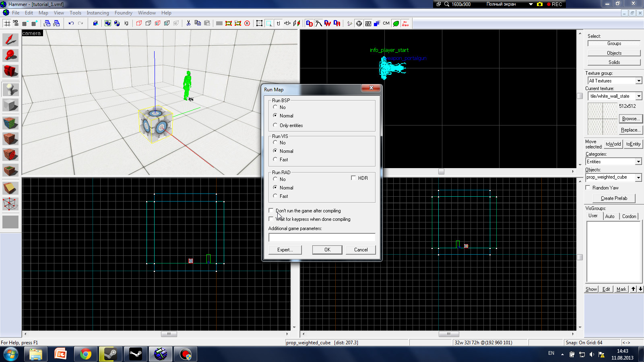Pick the Vertex manipulation tool
644x362 pixels.
click(10, 204)
